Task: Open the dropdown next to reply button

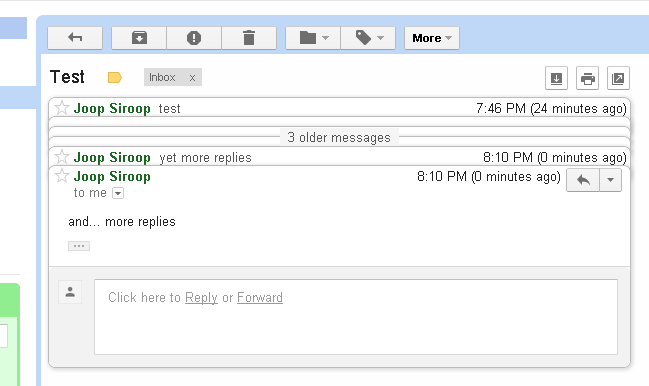Action: tap(610, 180)
